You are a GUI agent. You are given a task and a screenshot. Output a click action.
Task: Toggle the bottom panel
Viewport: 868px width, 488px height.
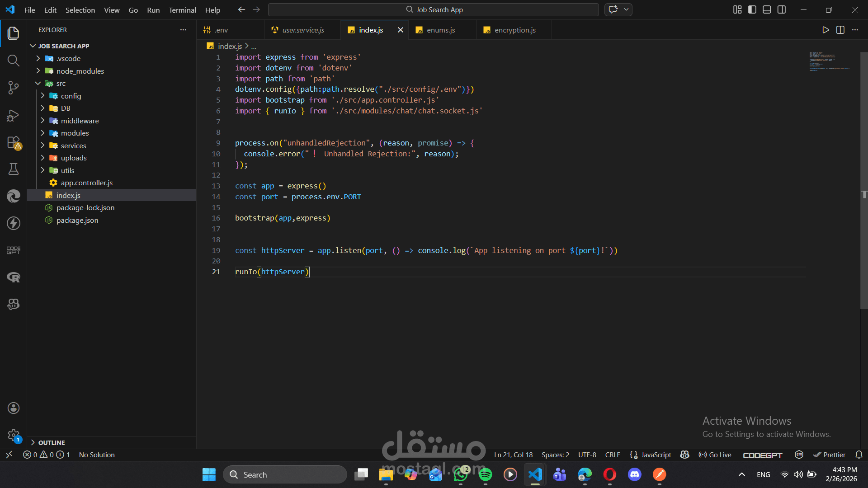pyautogui.click(x=767, y=9)
